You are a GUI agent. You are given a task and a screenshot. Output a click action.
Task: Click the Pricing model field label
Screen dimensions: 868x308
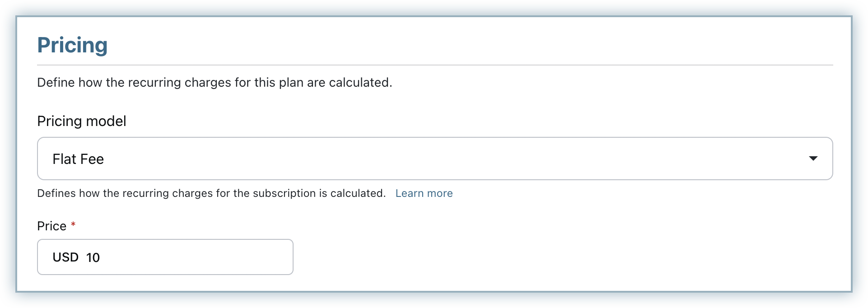(82, 121)
